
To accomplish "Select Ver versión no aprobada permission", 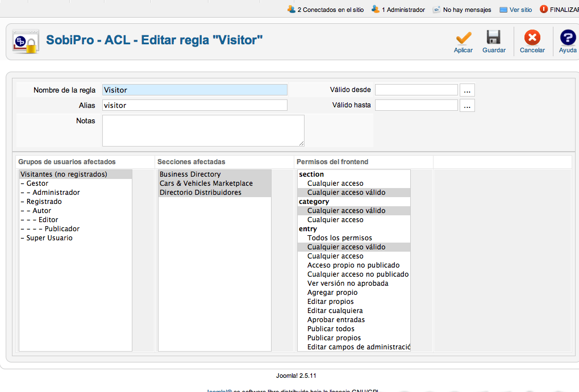I will (x=354, y=283).
